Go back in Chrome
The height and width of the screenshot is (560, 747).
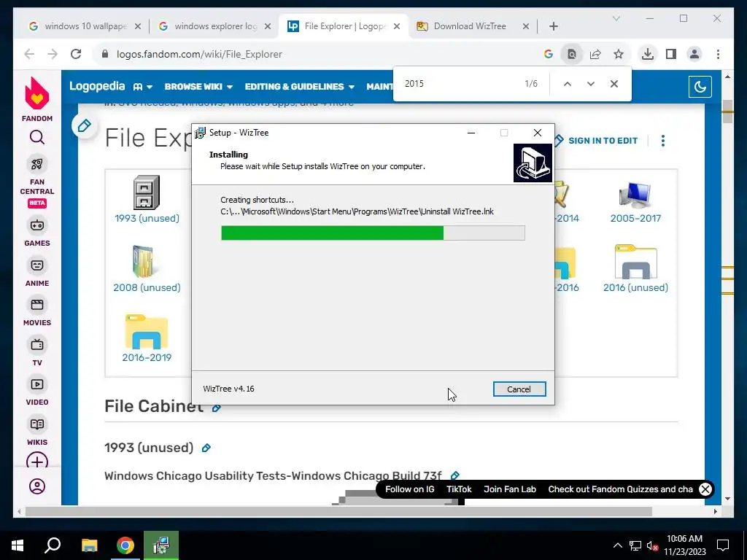29,54
